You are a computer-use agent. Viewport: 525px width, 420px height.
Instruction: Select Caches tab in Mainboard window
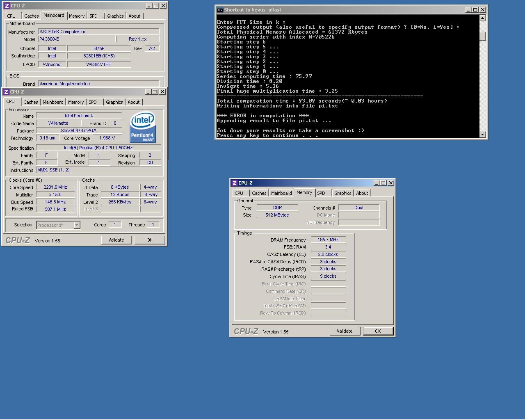pyautogui.click(x=32, y=16)
